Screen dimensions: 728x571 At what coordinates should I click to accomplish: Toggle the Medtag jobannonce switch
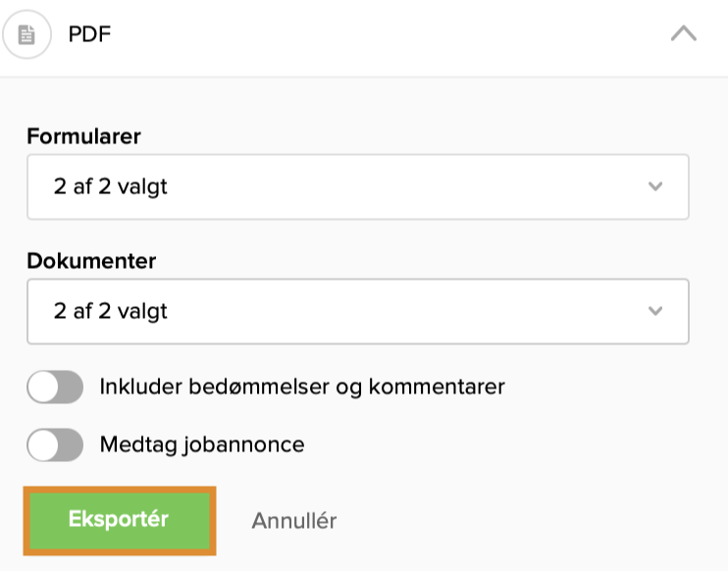pyautogui.click(x=55, y=445)
